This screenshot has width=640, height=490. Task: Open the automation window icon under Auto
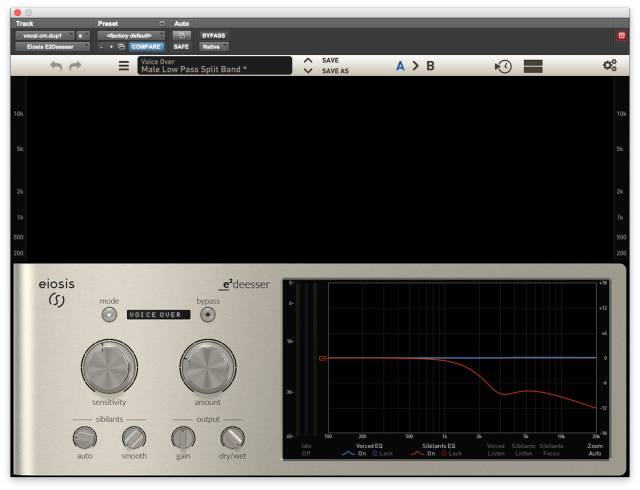181,36
